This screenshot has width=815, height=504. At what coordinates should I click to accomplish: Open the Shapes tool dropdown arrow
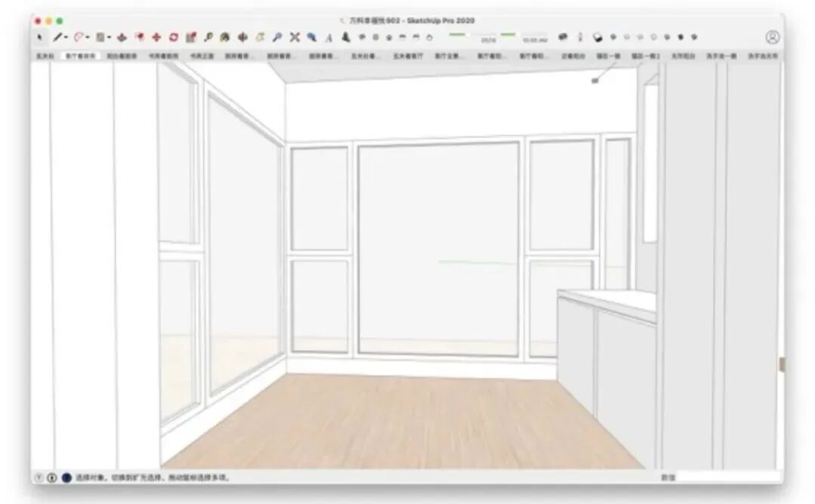coord(109,38)
